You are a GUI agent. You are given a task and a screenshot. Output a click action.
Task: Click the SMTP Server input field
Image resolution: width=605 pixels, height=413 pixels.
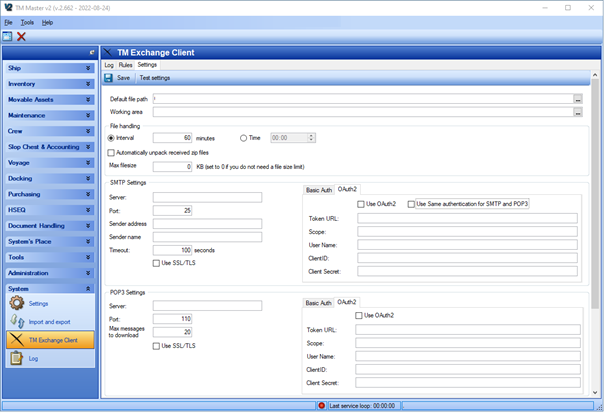pos(207,198)
